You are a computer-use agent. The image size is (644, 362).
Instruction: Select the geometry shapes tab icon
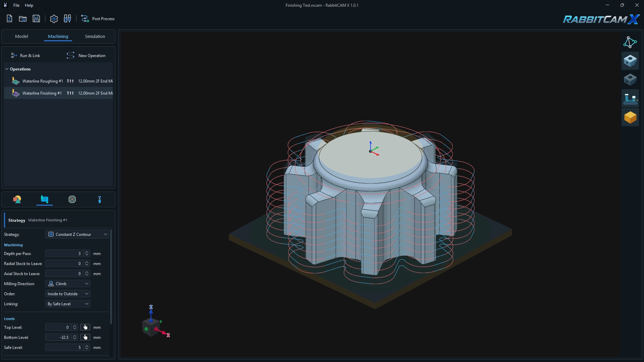click(17, 200)
